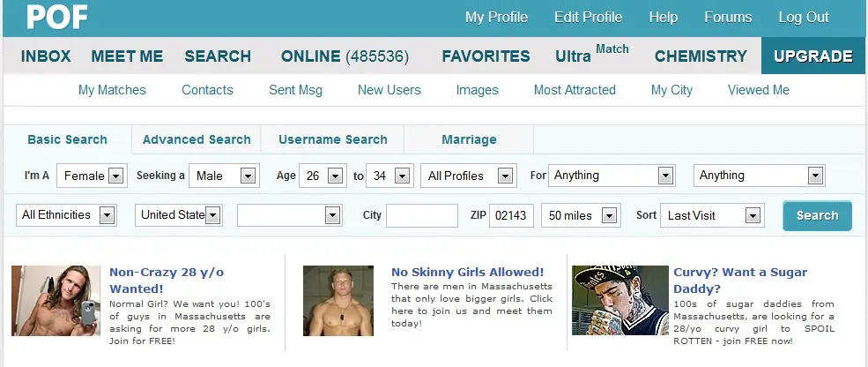Open Contacts submenu link
Image resolution: width=868 pixels, height=367 pixels.
point(207,90)
